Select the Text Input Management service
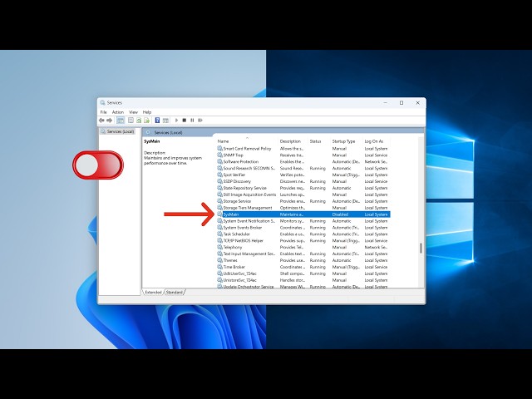The height and width of the screenshot is (399, 532). (249, 254)
